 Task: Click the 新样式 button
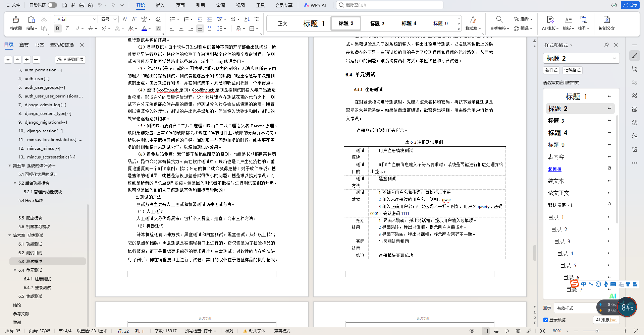tap(551, 70)
